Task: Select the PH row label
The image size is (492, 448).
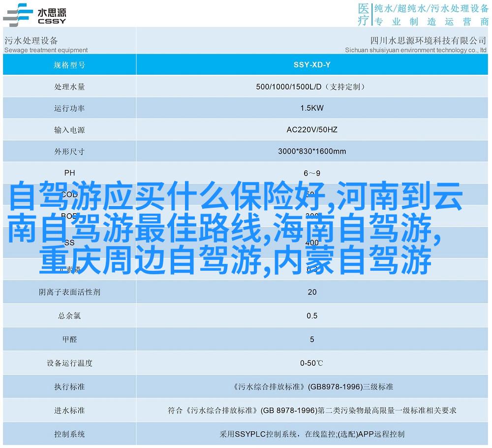Action: (69, 173)
